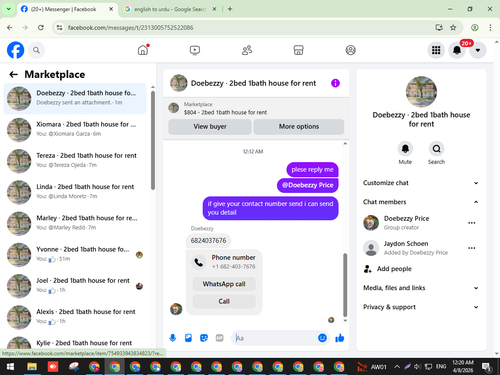Send a thumbs-up like

coord(340,338)
